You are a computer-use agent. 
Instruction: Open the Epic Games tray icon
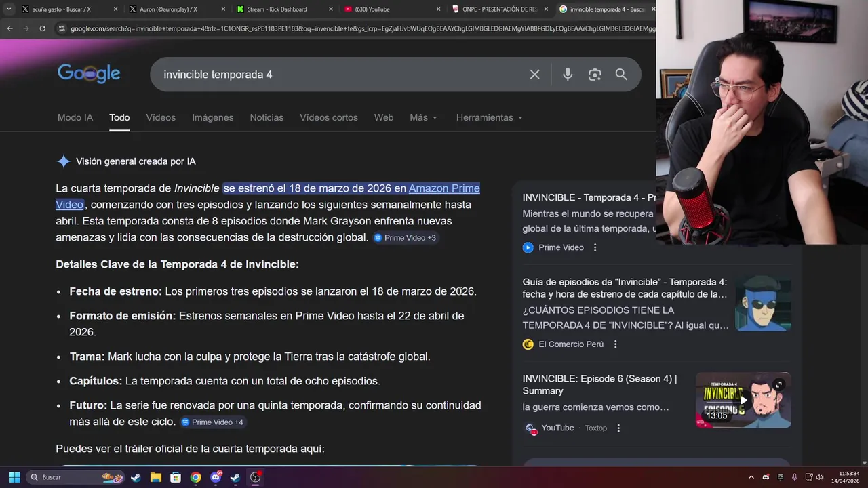tap(780, 477)
